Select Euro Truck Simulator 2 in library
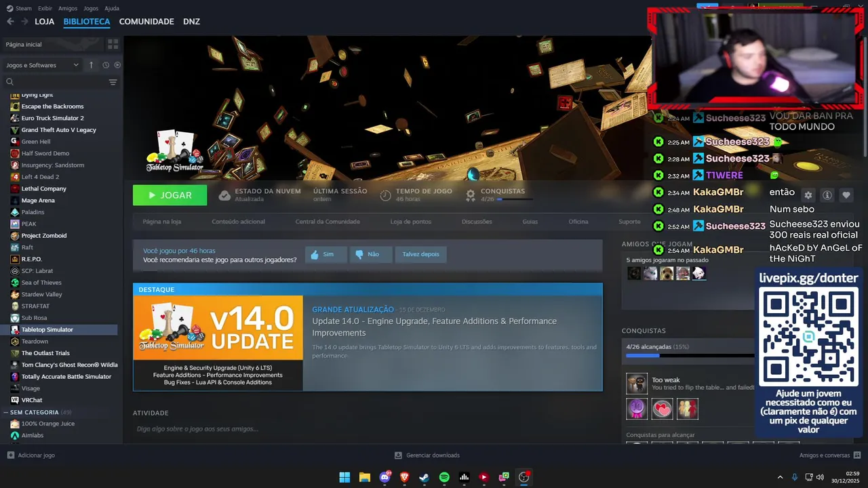The image size is (868, 488). tap(53, 118)
